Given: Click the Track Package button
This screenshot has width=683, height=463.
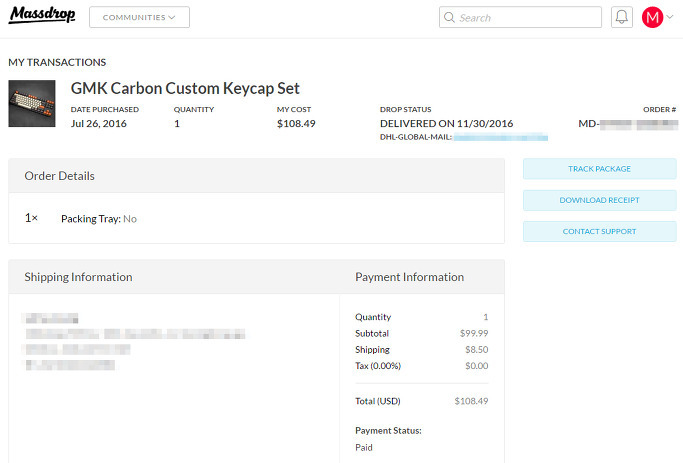Looking at the screenshot, I should [x=599, y=169].
